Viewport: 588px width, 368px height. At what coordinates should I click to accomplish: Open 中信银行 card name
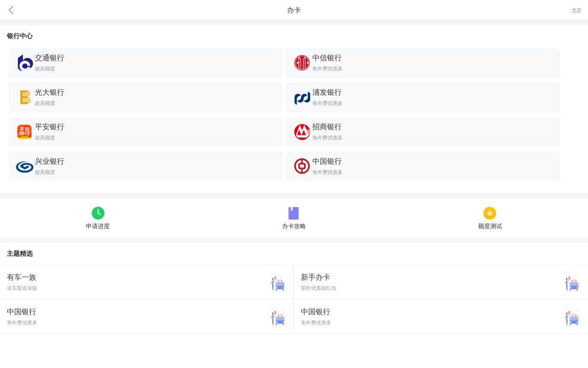pyautogui.click(x=327, y=58)
